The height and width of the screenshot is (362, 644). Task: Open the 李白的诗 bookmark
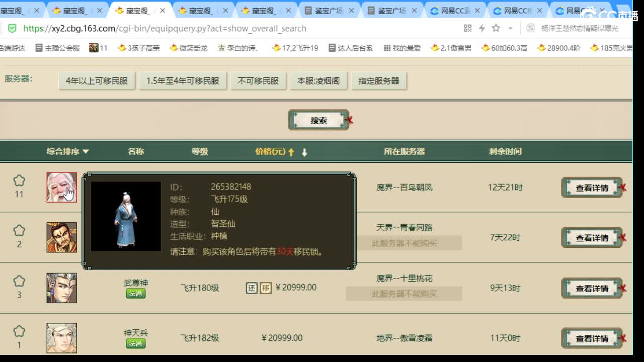point(238,48)
